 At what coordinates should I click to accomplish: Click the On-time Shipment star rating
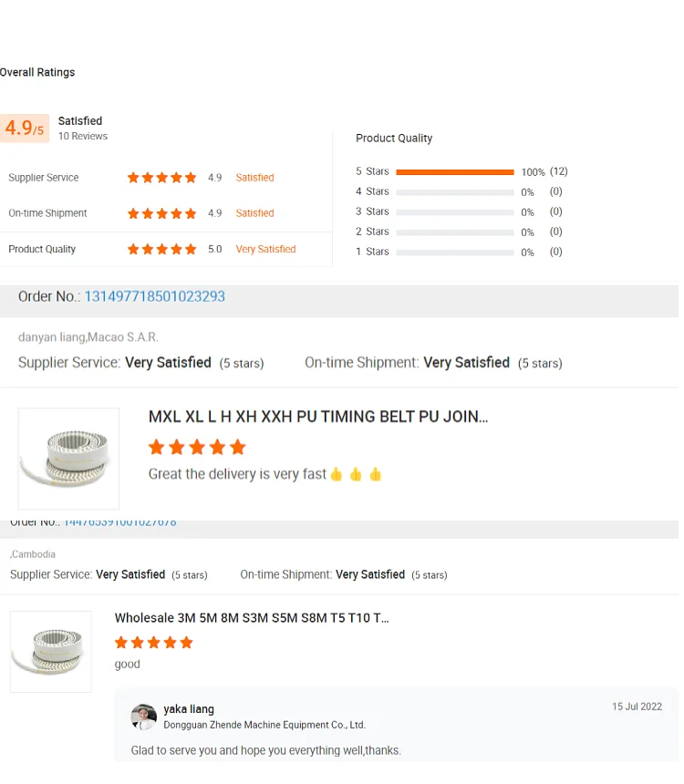pyautogui.click(x=161, y=213)
